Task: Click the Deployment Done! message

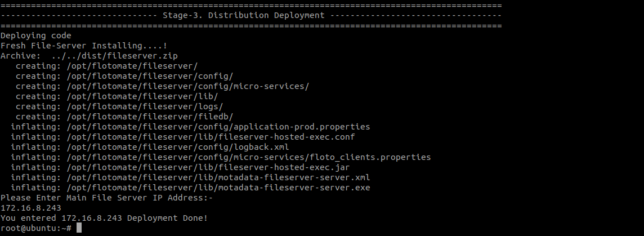Action: click(167, 219)
